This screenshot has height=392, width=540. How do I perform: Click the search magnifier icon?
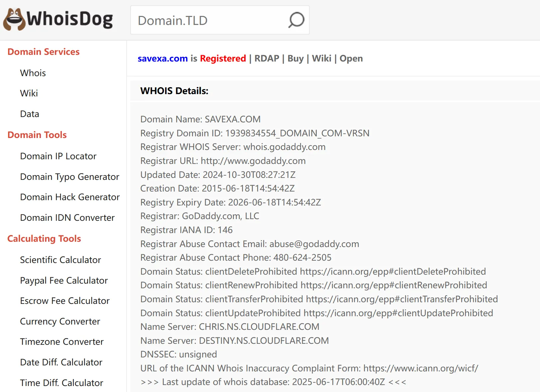(x=296, y=20)
